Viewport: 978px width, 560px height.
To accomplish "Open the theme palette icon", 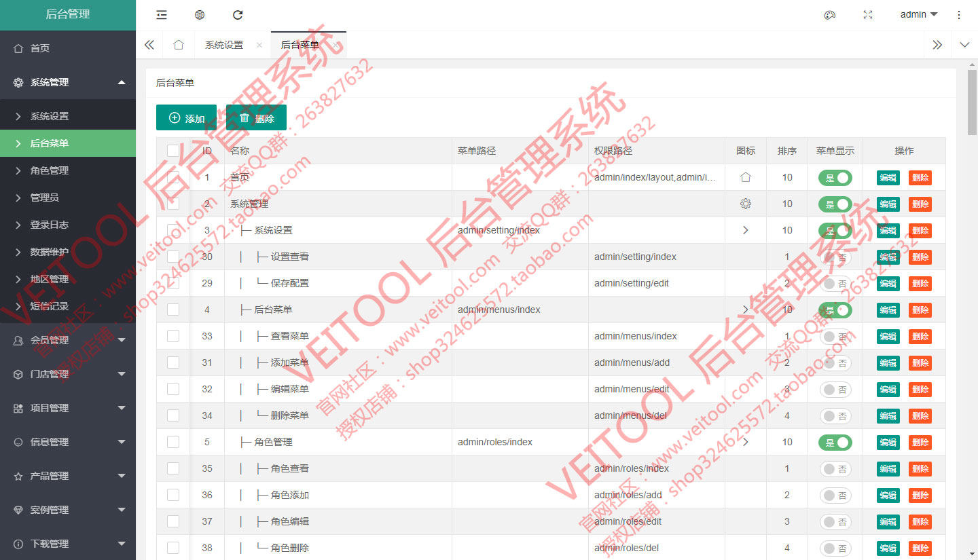I will pyautogui.click(x=829, y=15).
